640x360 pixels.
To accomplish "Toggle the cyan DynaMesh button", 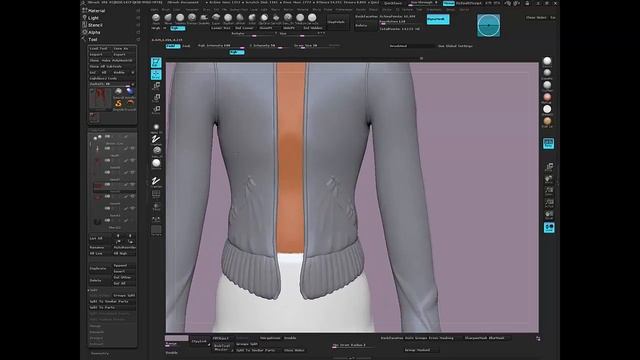I will pyautogui.click(x=438, y=19).
